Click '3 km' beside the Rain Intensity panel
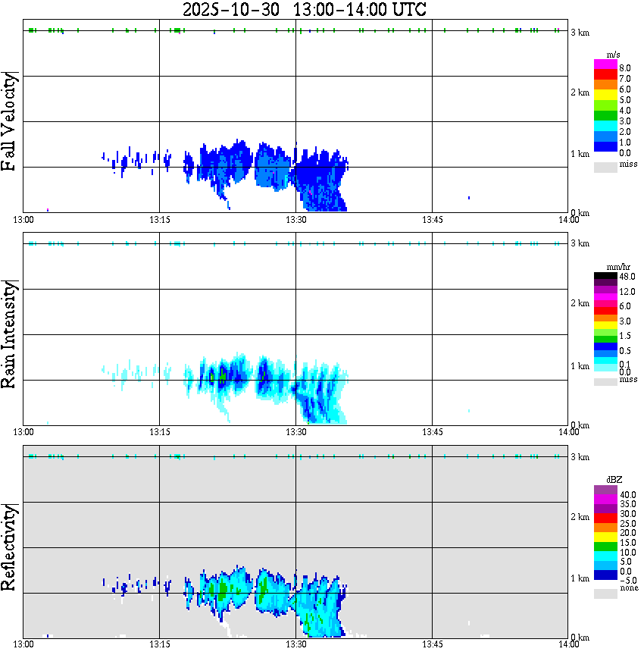 coord(580,243)
